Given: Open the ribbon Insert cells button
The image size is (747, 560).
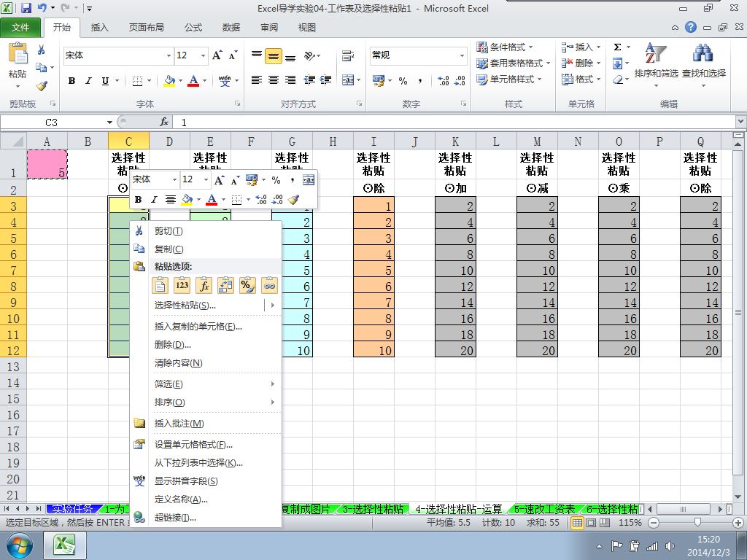Looking at the screenshot, I should click(581, 47).
